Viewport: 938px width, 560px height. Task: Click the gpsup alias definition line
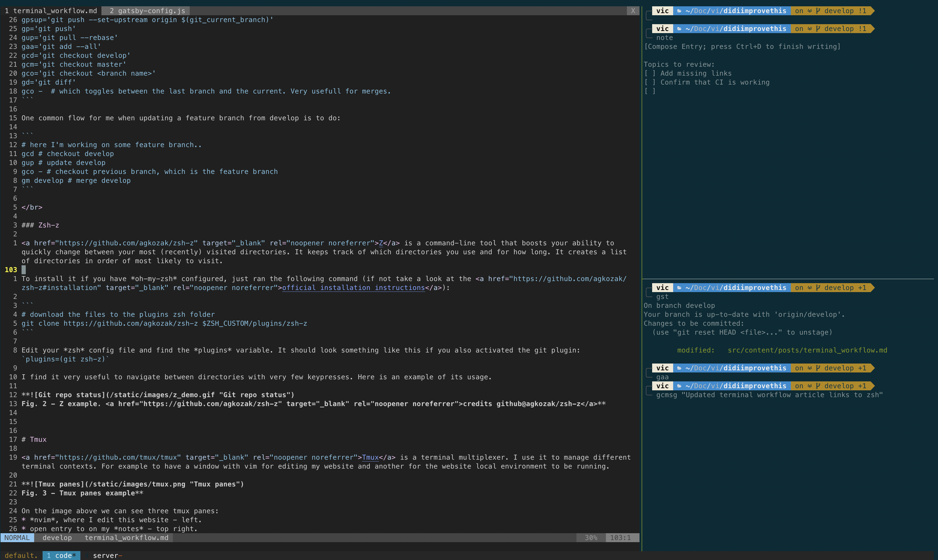pos(147,20)
